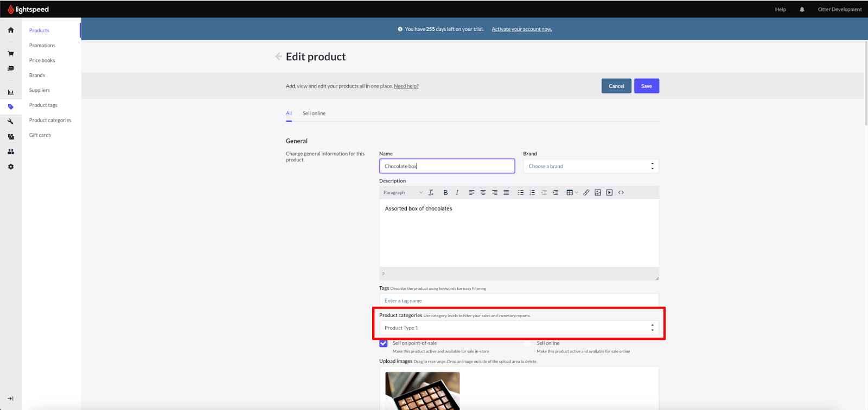Open the Otter Development account menu
Image resolution: width=868 pixels, height=410 pixels.
click(840, 9)
